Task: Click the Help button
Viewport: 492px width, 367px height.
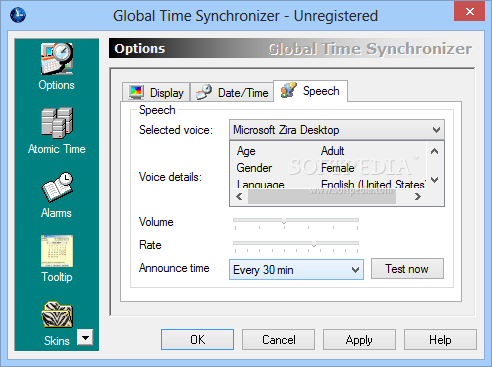Action: click(x=440, y=339)
